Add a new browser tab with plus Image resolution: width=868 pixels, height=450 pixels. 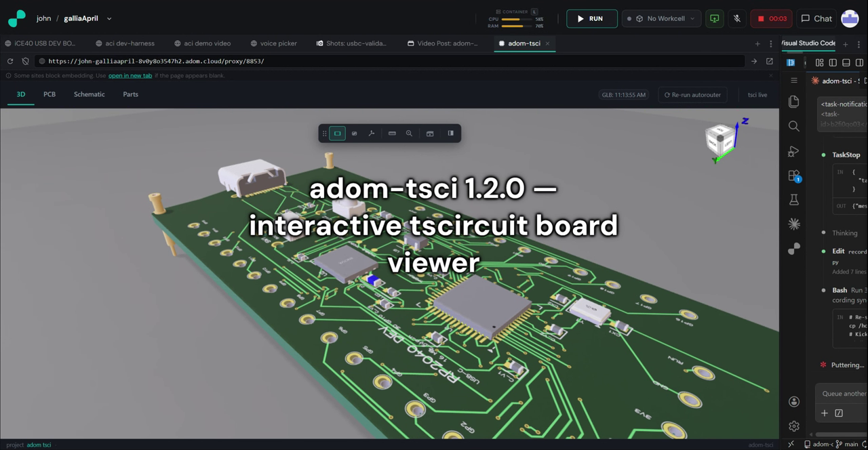point(757,43)
